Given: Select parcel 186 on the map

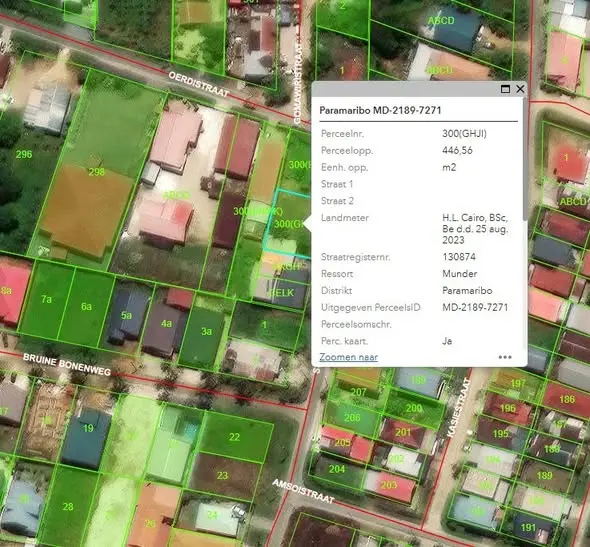Looking at the screenshot, I should click(x=567, y=399).
